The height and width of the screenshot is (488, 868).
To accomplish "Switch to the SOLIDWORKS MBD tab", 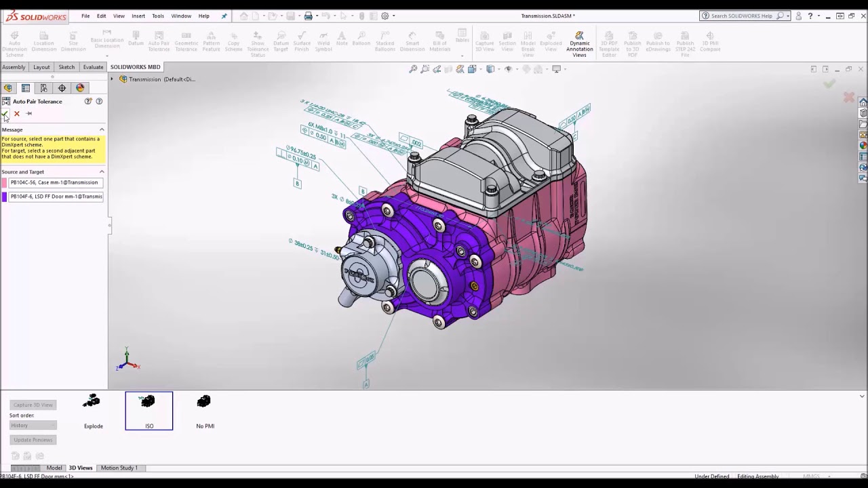I will (135, 67).
